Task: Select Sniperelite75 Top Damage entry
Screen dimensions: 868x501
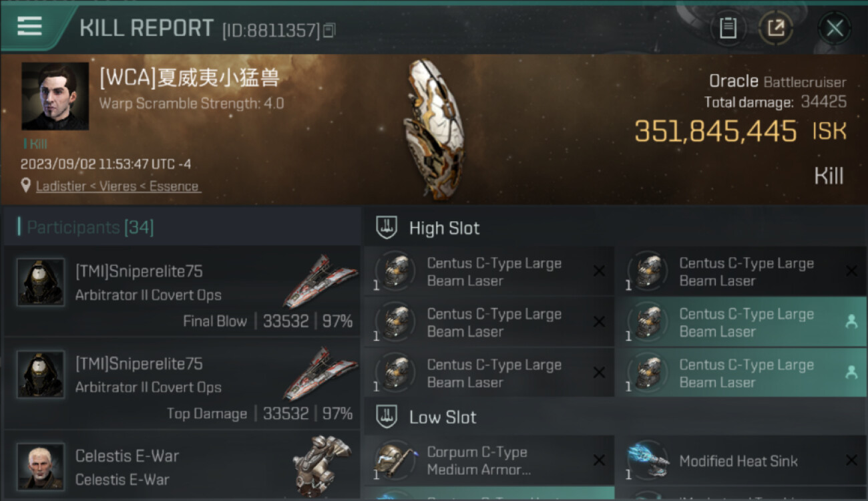Action: point(182,383)
